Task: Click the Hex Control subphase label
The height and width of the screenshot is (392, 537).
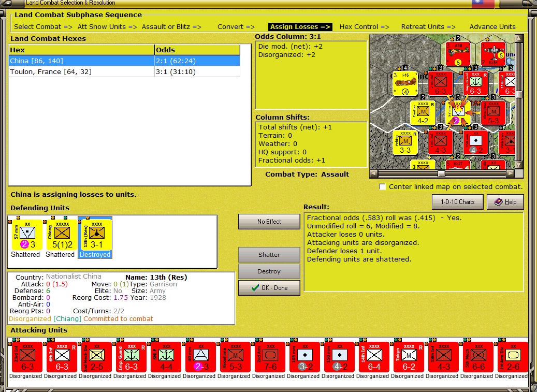Action: (x=365, y=27)
